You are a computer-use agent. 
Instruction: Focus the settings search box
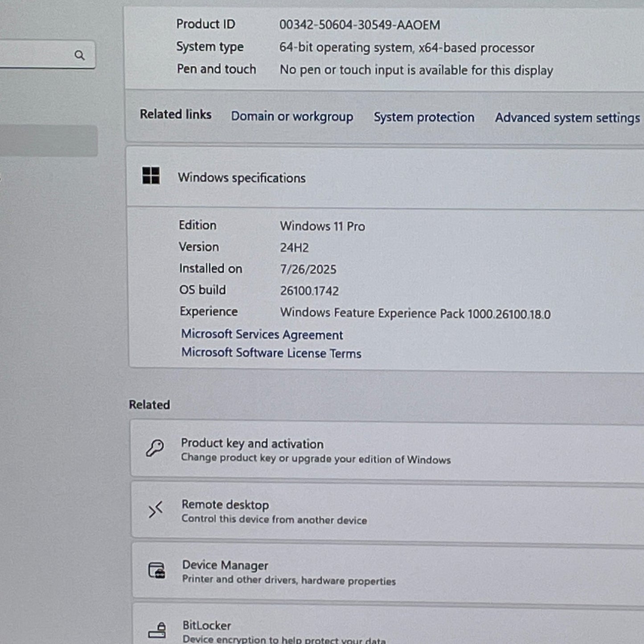click(36, 55)
